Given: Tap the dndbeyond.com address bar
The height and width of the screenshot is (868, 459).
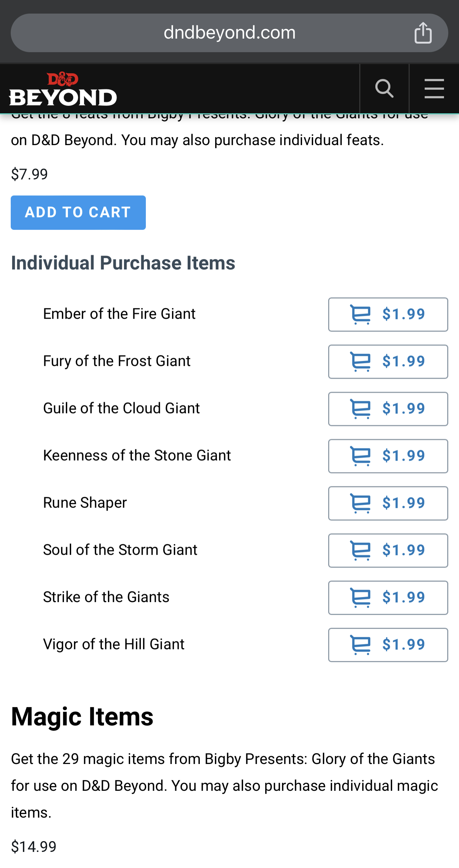Looking at the screenshot, I should tap(229, 33).
